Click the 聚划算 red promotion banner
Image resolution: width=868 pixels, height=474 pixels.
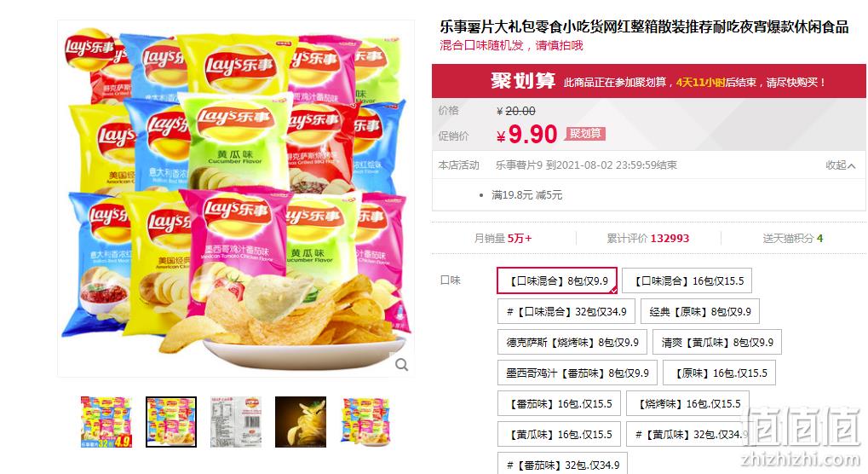(649, 81)
